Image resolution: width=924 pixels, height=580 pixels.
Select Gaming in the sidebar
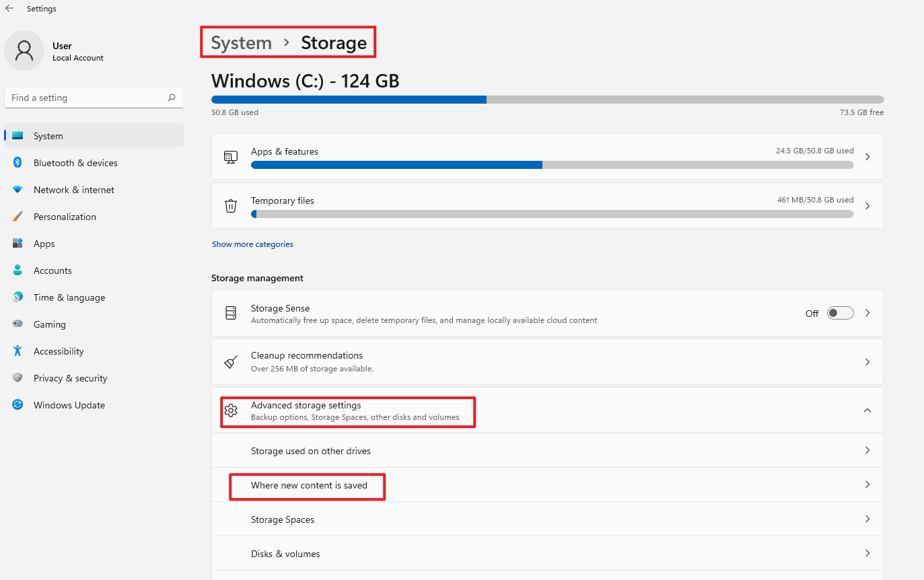click(94, 324)
